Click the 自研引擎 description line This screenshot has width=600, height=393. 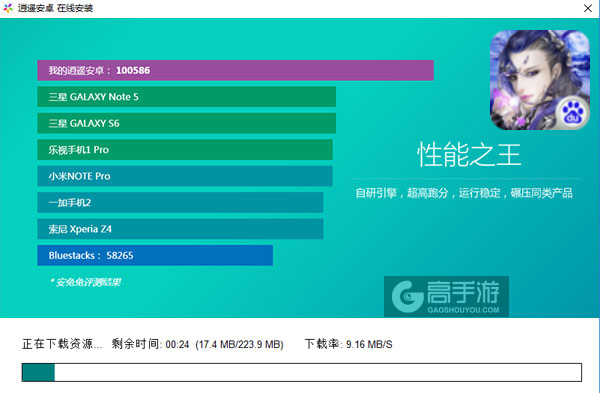point(464,193)
